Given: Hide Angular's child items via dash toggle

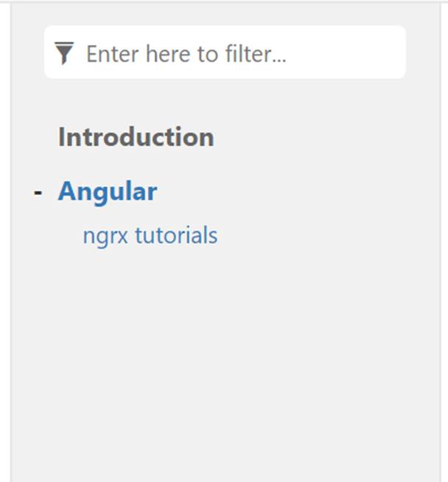Looking at the screenshot, I should 38,192.
